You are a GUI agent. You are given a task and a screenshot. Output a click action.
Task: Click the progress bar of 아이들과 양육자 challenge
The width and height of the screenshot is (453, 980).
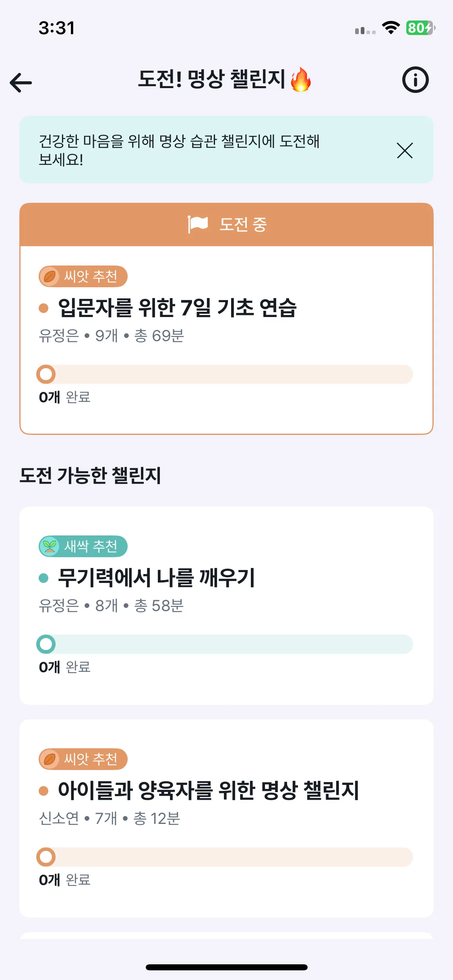coord(225,857)
